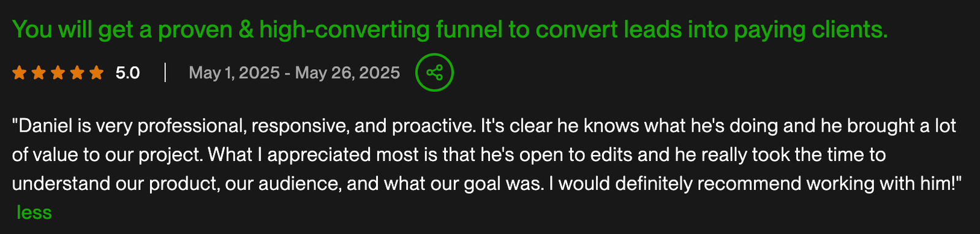Click the fourth orange rating star
The image size is (980, 234).
point(77,73)
